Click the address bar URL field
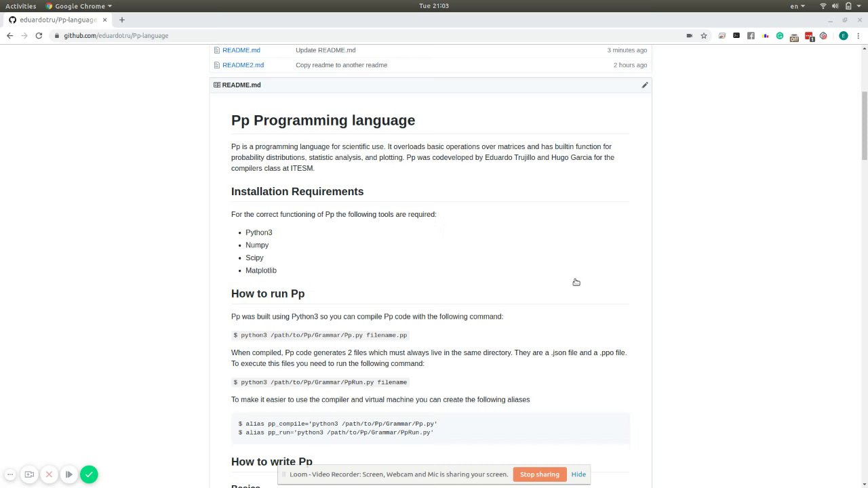The image size is (868, 488). pyautogui.click(x=366, y=35)
